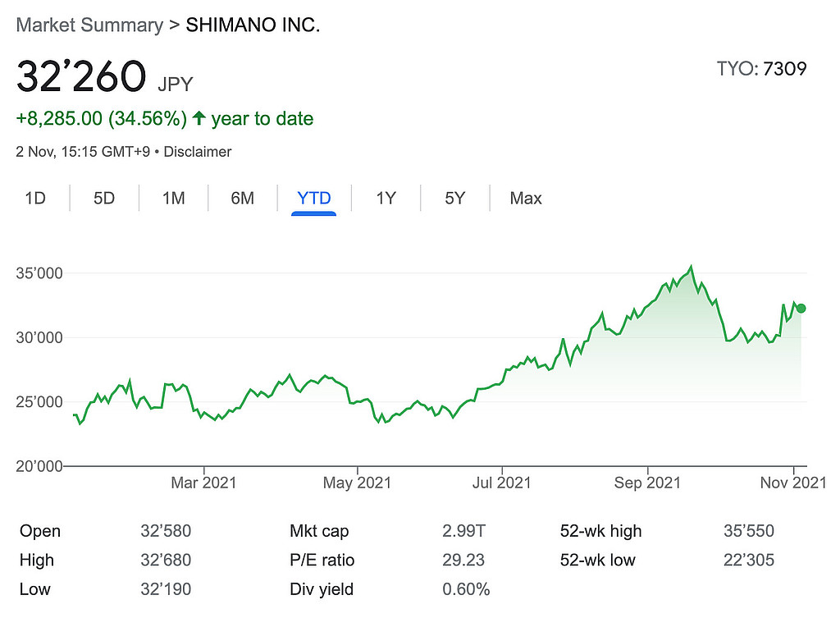Show the 6M price chart
840x618 pixels.
242,198
